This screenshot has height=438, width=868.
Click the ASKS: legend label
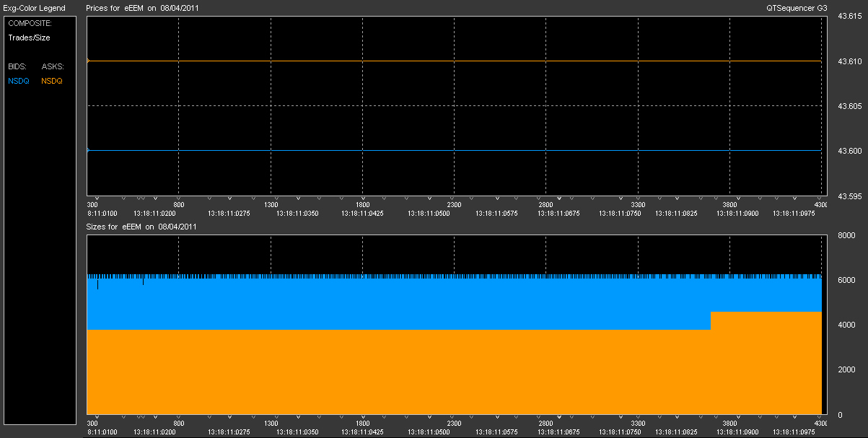click(53, 66)
